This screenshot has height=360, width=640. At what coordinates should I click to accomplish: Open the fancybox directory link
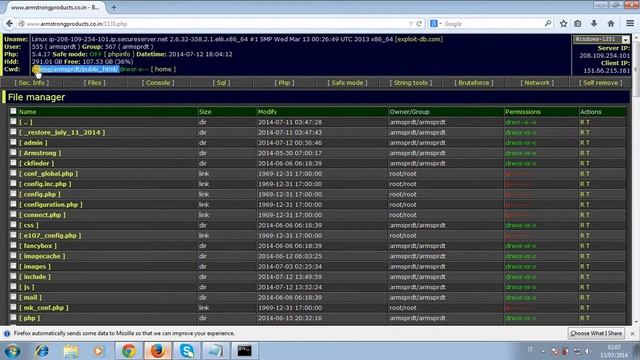coord(38,246)
